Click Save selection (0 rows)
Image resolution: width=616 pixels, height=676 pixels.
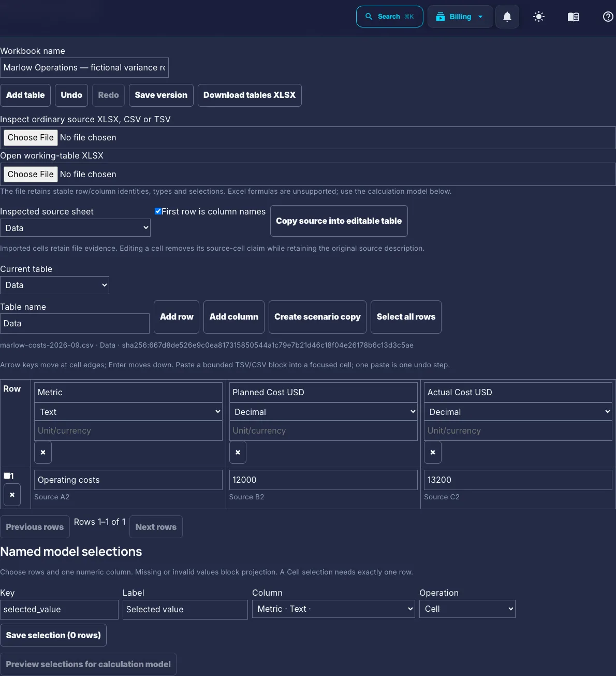tap(53, 635)
